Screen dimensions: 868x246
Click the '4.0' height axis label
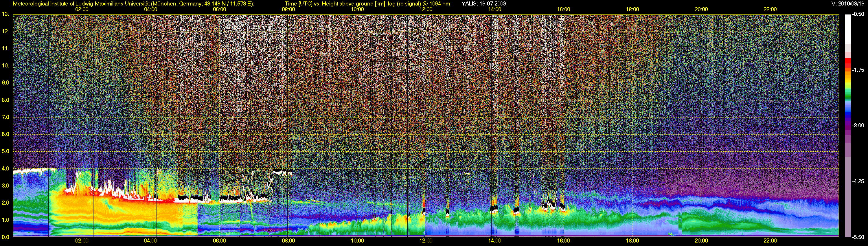point(5,168)
